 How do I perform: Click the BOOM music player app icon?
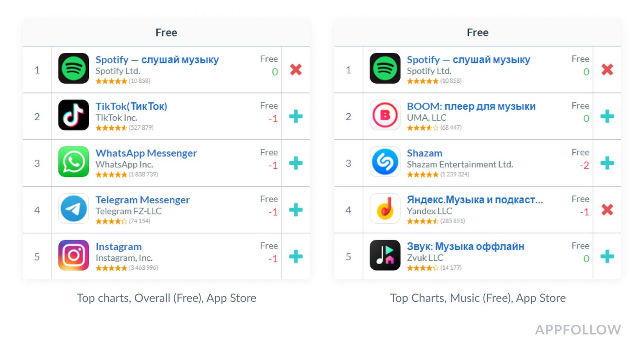385,115
